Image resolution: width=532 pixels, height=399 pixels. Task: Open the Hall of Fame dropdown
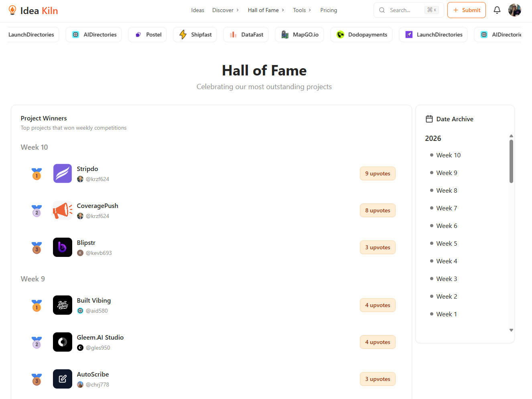pyautogui.click(x=264, y=10)
